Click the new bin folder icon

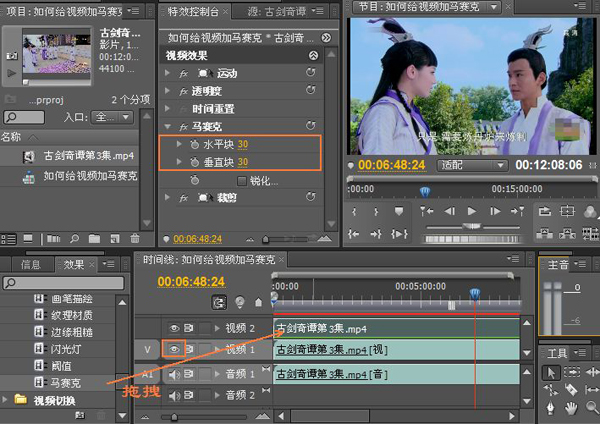(x=94, y=239)
